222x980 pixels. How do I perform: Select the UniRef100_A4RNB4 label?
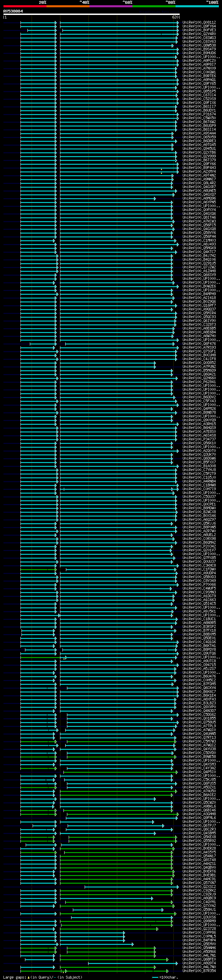[199, 481]
